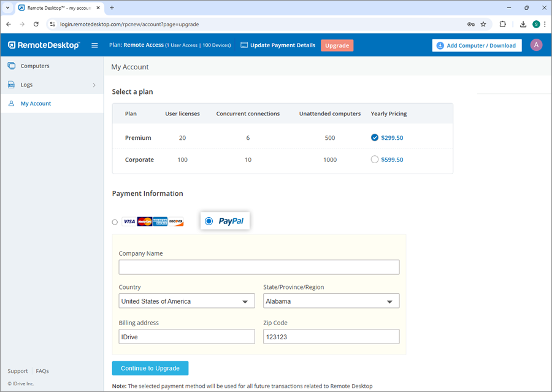Open the user avatar profile icon

[x=536, y=45]
